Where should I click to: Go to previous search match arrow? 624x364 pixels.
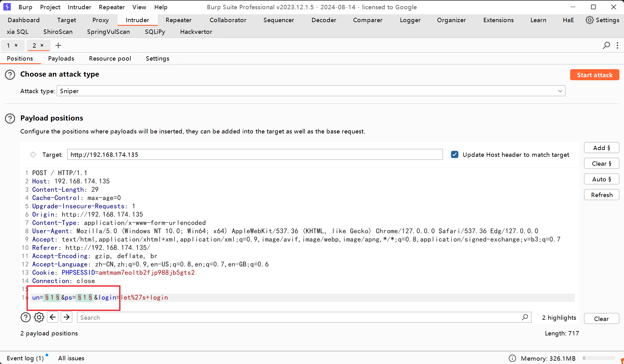[53, 317]
